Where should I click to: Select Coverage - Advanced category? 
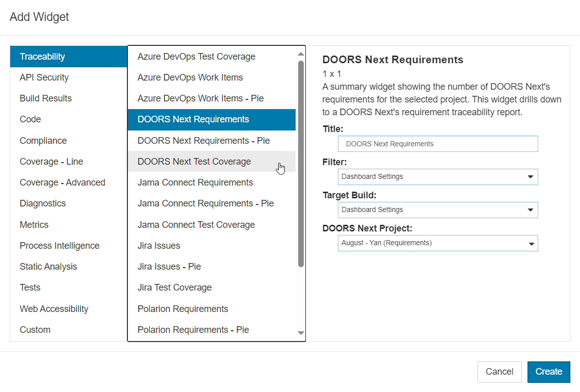point(68,182)
